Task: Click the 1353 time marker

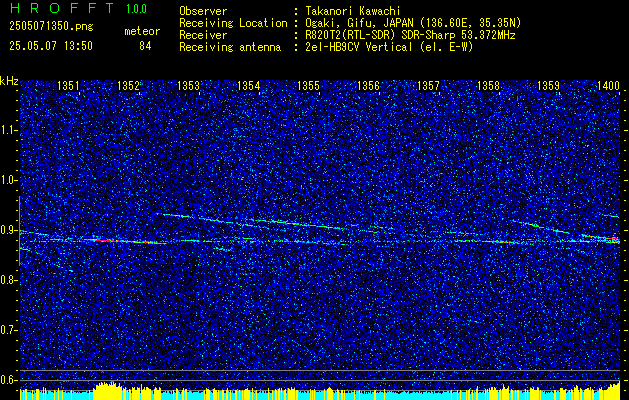Action: click(189, 85)
